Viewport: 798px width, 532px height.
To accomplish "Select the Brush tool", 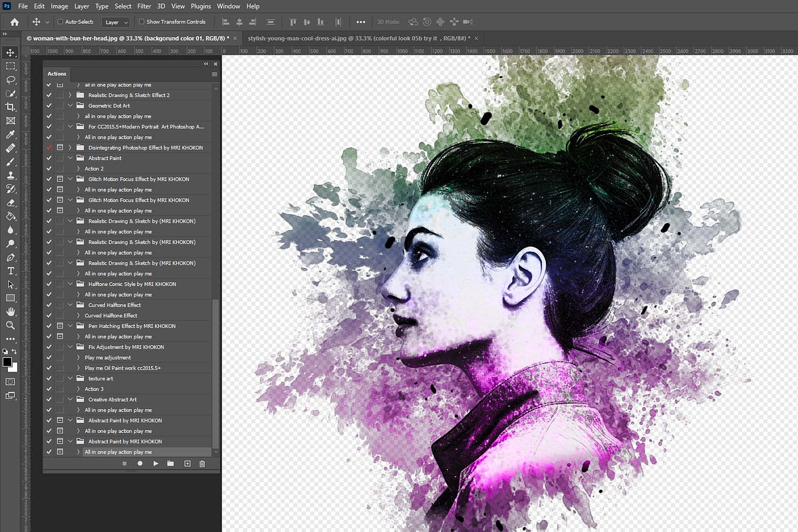I will pyautogui.click(x=11, y=162).
